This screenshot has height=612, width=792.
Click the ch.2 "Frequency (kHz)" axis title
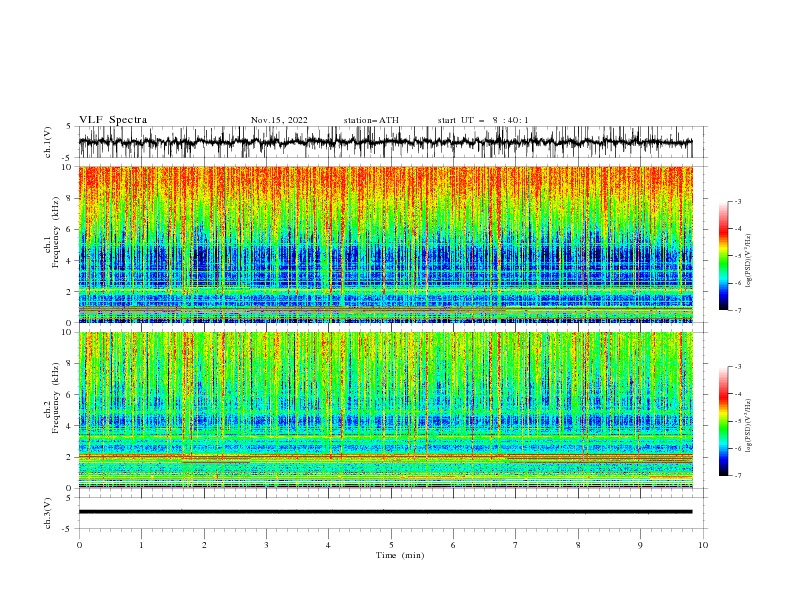click(x=56, y=398)
